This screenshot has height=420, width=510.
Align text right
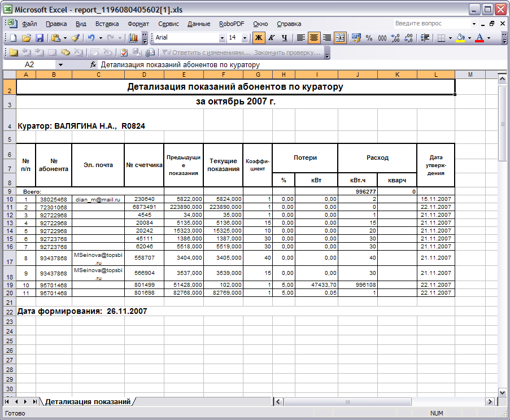327,38
